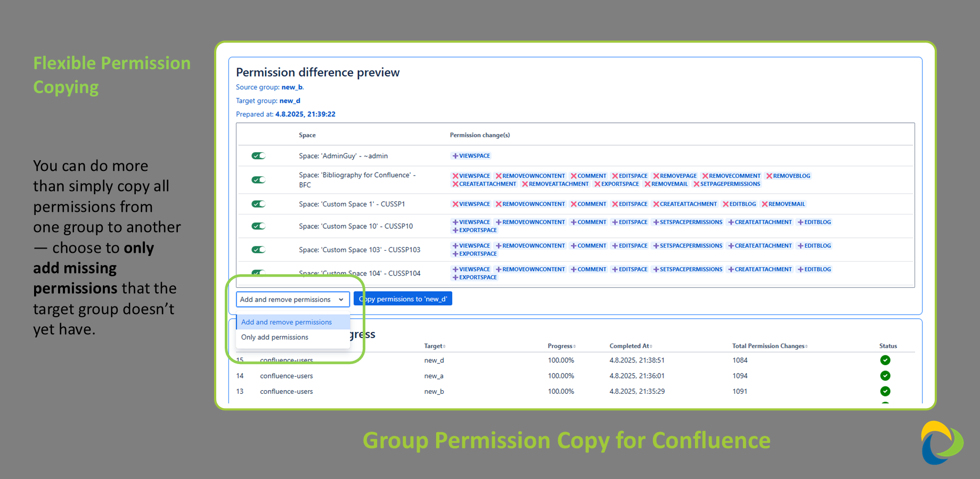Click the EDITBLOG add badge for CUSSP103
Image resolution: width=980 pixels, height=479 pixels.
point(814,245)
